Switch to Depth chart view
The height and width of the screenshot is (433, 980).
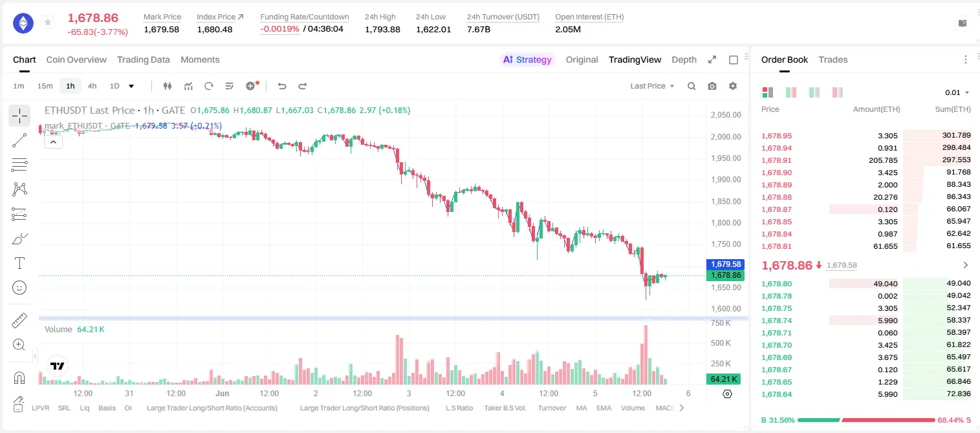[x=684, y=59]
